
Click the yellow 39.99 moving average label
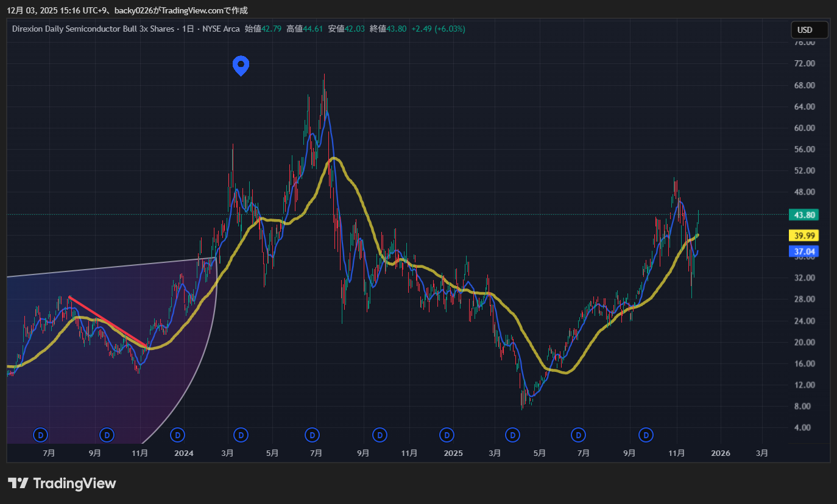803,236
